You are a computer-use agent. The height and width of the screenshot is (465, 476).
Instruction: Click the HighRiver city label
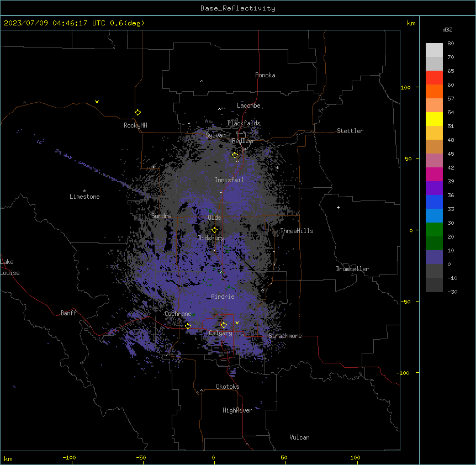coord(237,410)
